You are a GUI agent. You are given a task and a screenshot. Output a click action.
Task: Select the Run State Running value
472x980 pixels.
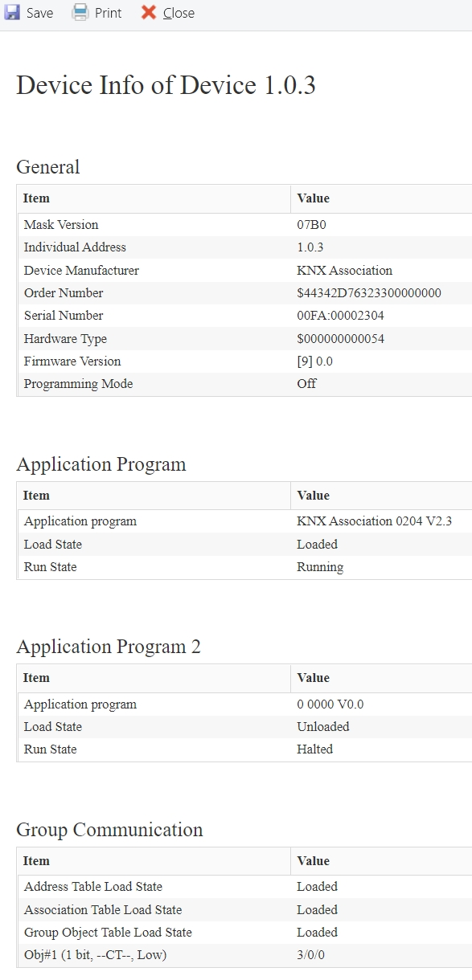click(320, 567)
